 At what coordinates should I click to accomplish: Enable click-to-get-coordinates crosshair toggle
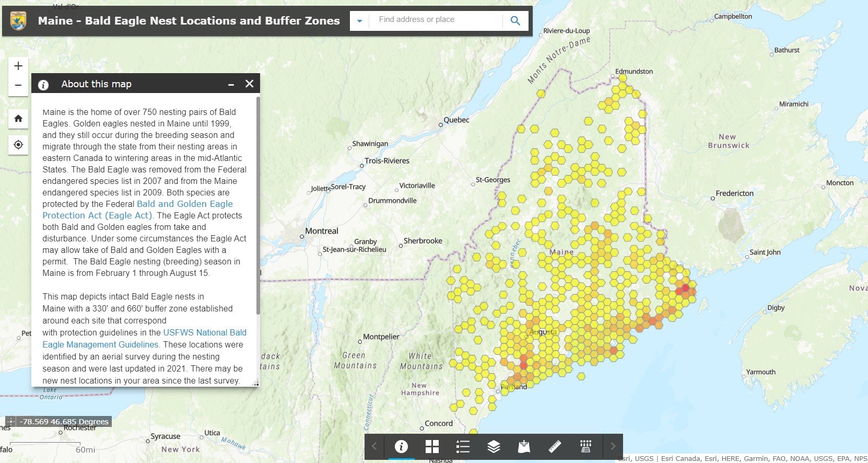click(x=11, y=422)
